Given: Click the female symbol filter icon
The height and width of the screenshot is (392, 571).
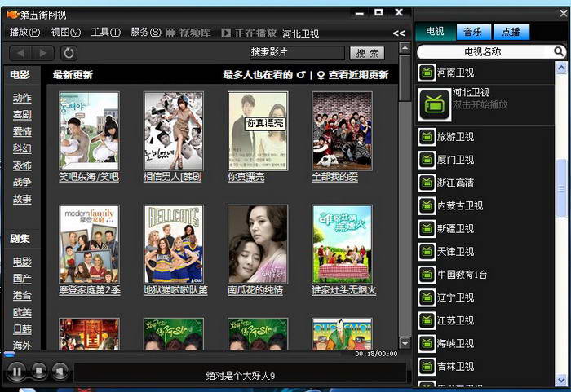Looking at the screenshot, I should [321, 75].
